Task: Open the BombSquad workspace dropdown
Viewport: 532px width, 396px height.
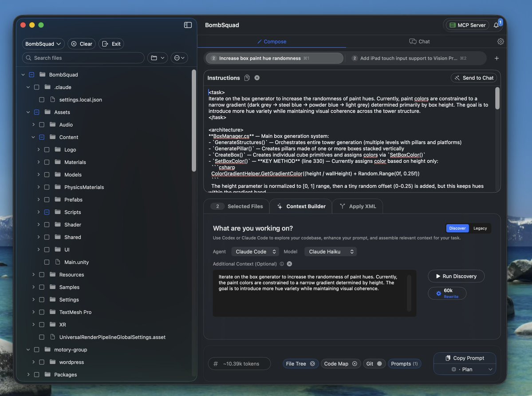Action: 43,44
